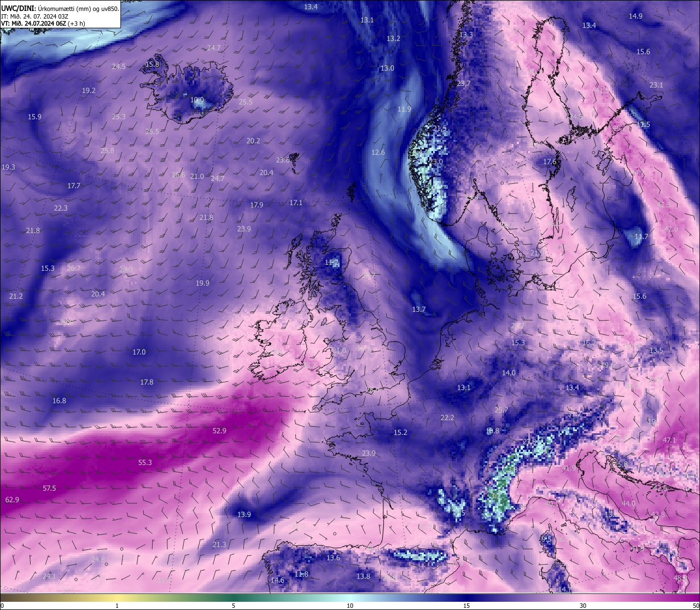Click the 21.5 value over Norway

pos(440,128)
